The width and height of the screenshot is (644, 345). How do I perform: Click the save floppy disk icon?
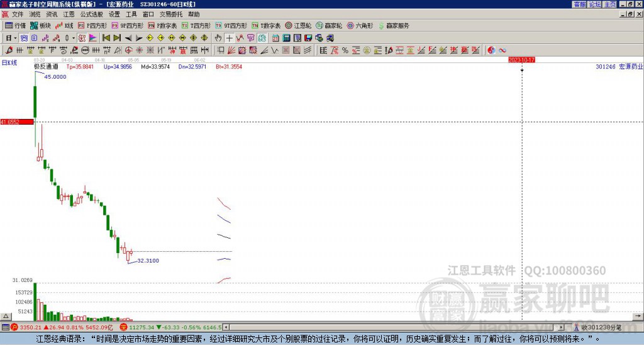tap(308, 38)
